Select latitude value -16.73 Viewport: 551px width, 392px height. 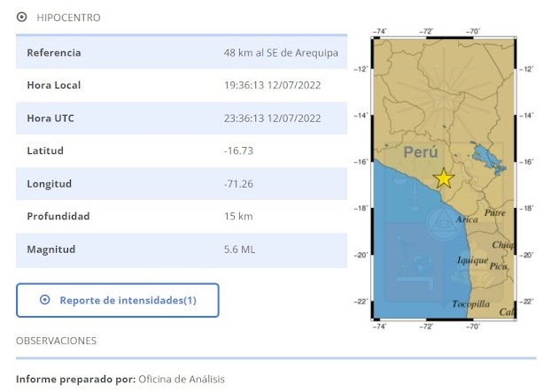coord(238,150)
